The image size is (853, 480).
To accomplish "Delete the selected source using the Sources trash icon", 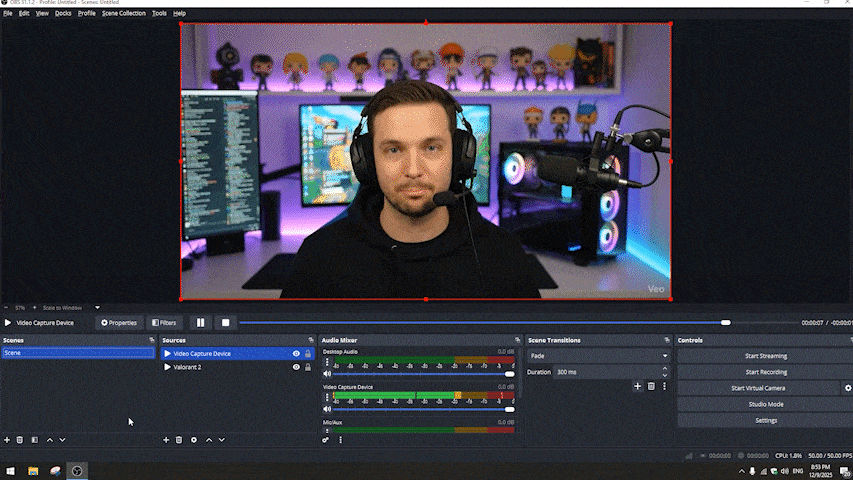I will (x=179, y=440).
